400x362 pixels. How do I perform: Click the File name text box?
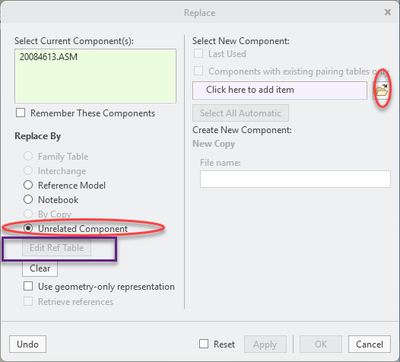point(295,179)
